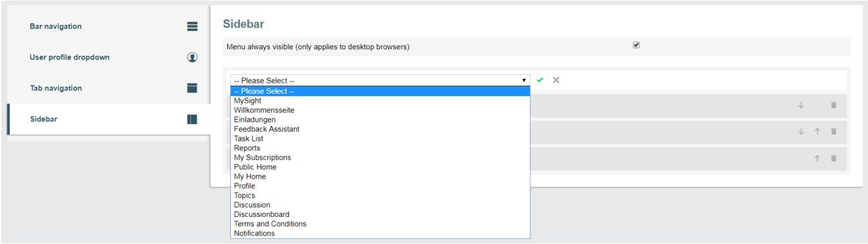Choose Feedback Assistant from the list

(x=380, y=129)
